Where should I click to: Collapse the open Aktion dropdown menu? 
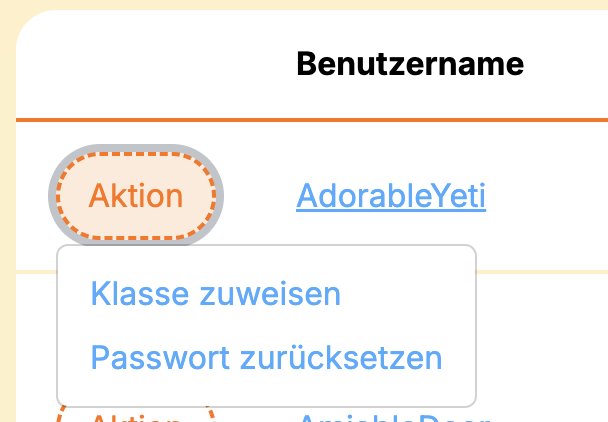[136, 196]
